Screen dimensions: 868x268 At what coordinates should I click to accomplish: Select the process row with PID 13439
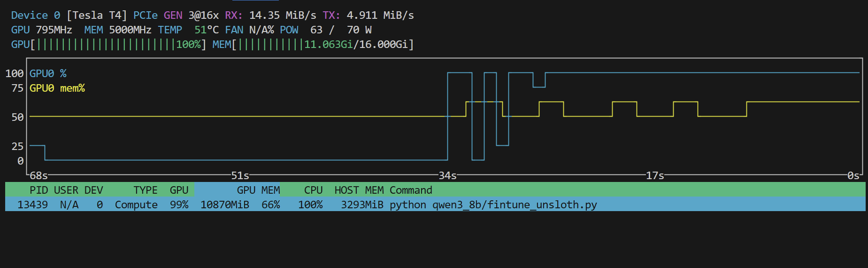point(32,205)
